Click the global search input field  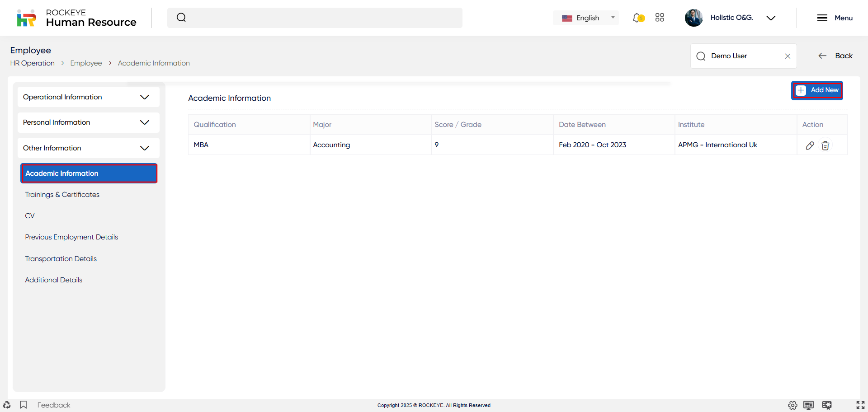point(315,18)
